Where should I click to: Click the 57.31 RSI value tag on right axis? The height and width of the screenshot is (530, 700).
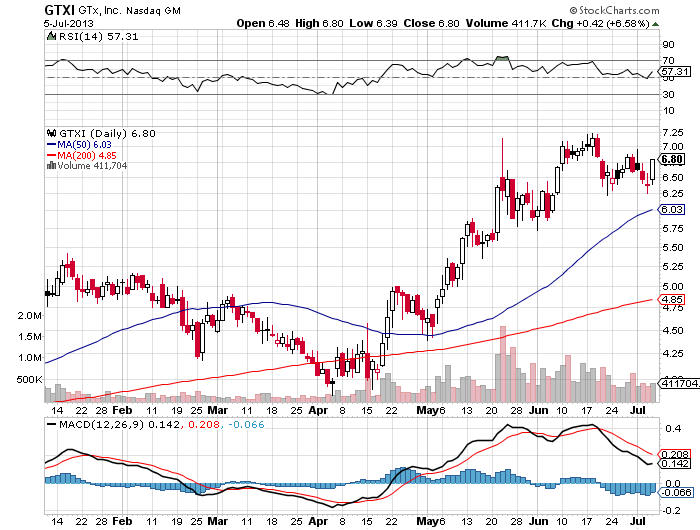(x=675, y=71)
